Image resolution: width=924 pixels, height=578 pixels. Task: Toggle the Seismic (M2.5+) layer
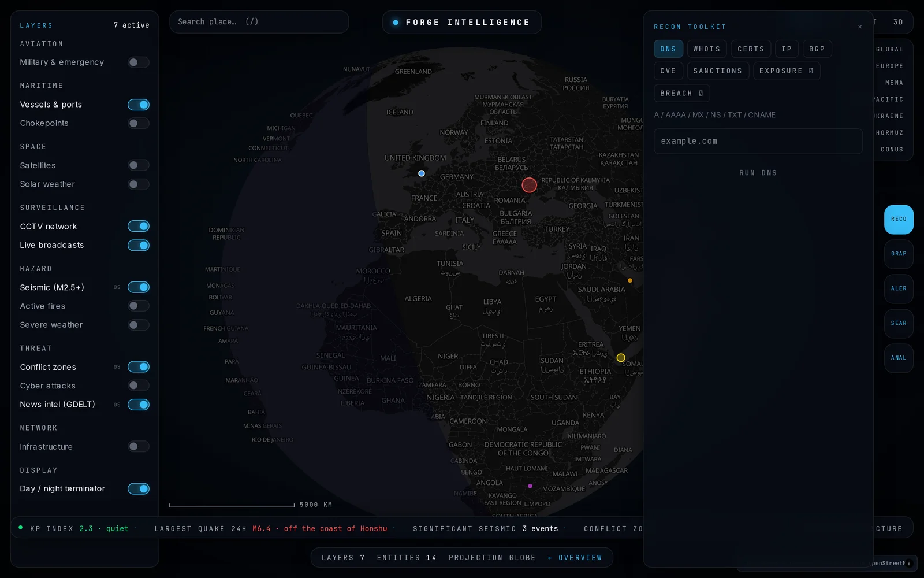point(139,287)
